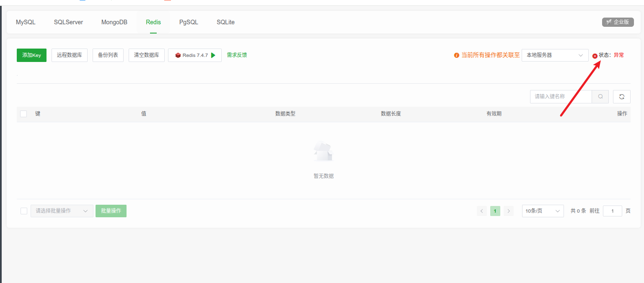Switch to the PgSQL tab
644x283 pixels.
tap(189, 22)
